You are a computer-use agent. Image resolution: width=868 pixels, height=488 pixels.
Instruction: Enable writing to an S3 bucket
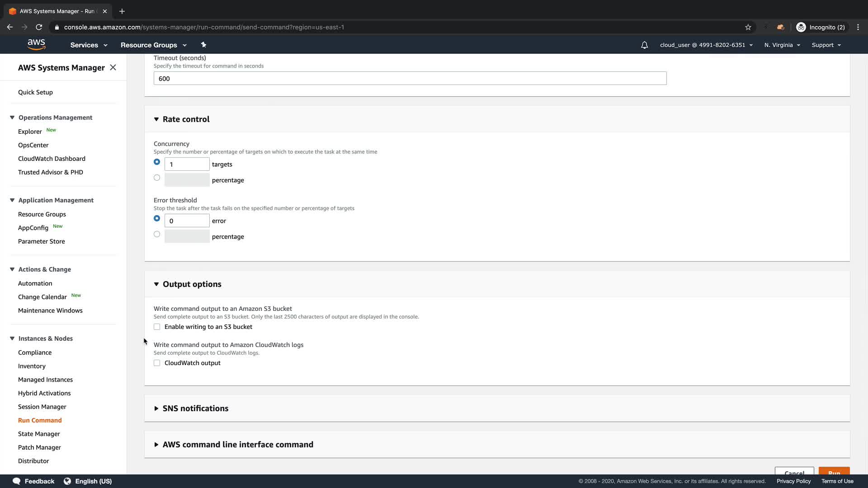tap(157, 327)
